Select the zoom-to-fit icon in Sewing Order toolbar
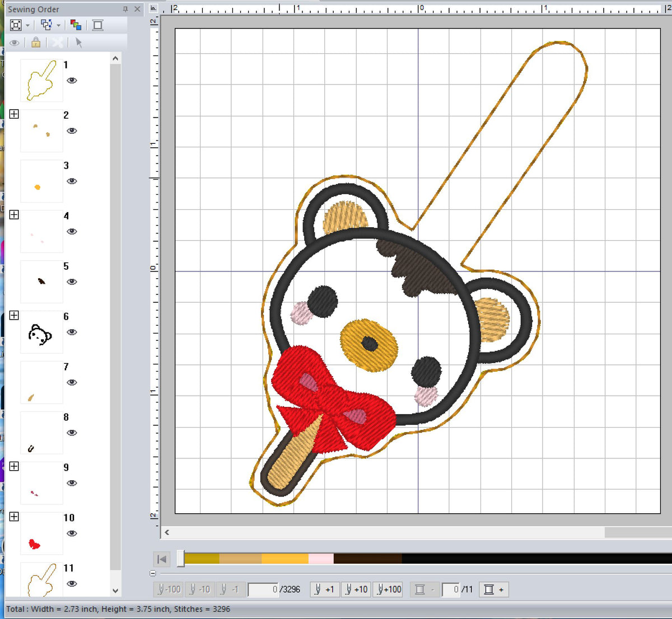The height and width of the screenshot is (619, 672). [15, 25]
